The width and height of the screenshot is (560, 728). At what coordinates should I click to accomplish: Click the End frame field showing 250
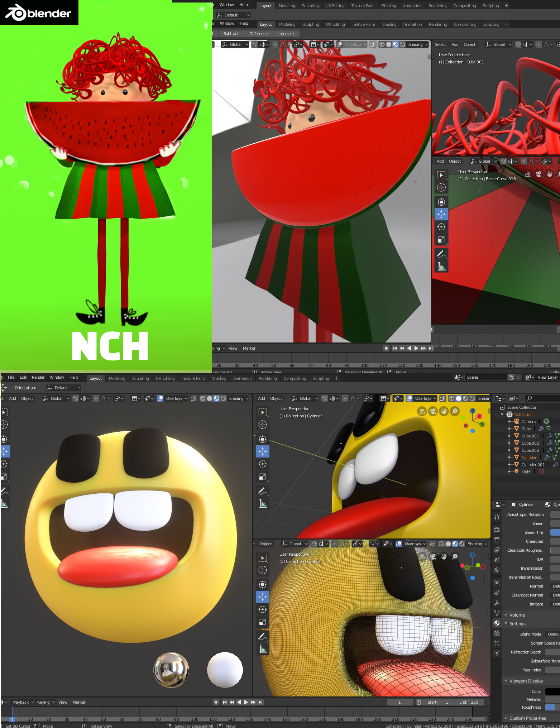[469, 702]
